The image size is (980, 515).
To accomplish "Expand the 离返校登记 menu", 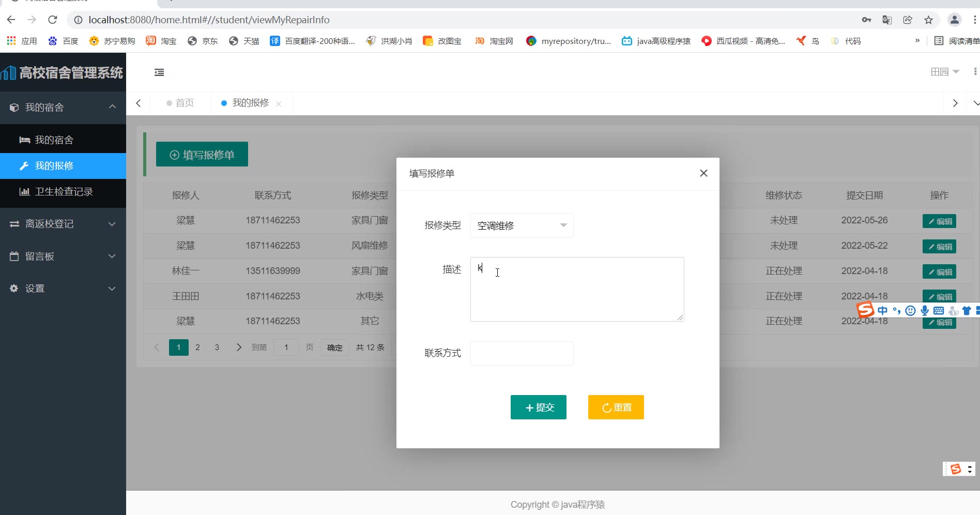I will tap(63, 224).
